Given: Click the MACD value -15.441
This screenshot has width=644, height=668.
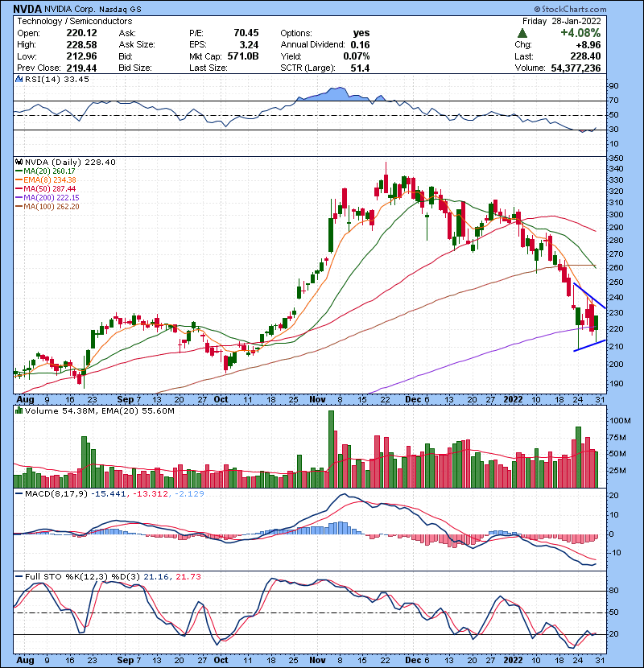Looking at the screenshot, I should point(109,494).
